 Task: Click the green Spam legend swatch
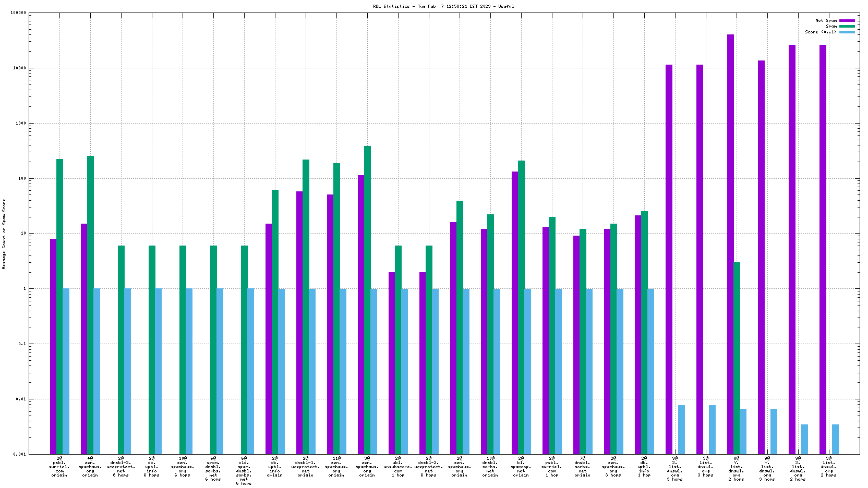point(847,26)
